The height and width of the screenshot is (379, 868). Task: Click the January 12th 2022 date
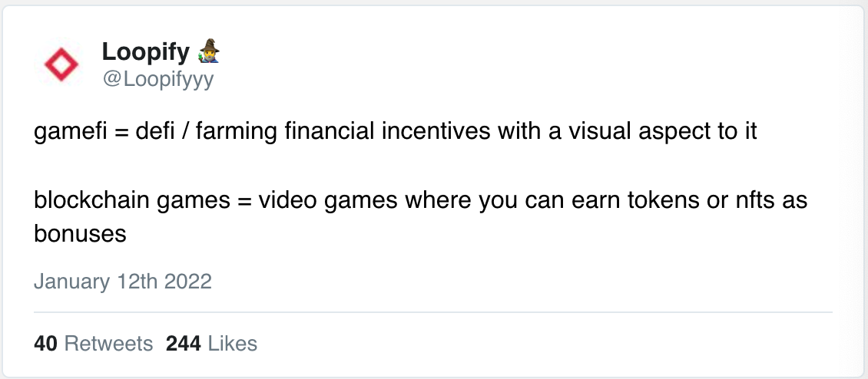123,282
